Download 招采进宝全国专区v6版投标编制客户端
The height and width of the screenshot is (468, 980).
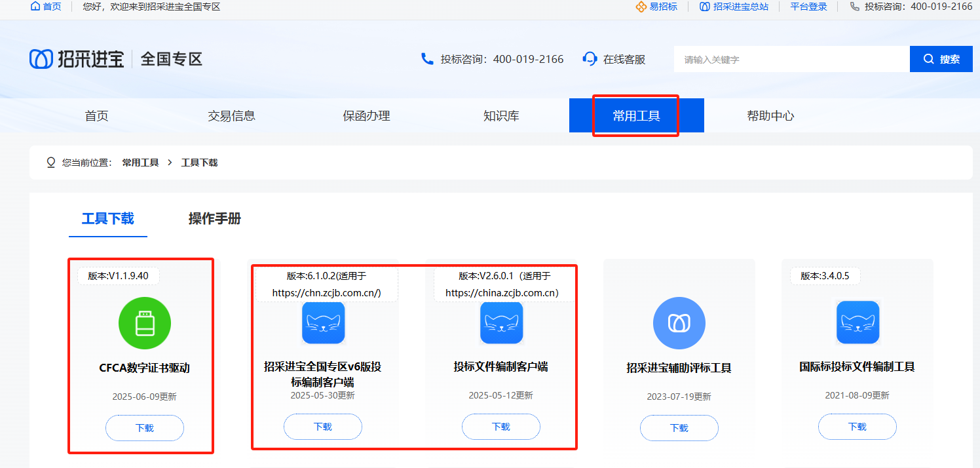pyautogui.click(x=323, y=427)
